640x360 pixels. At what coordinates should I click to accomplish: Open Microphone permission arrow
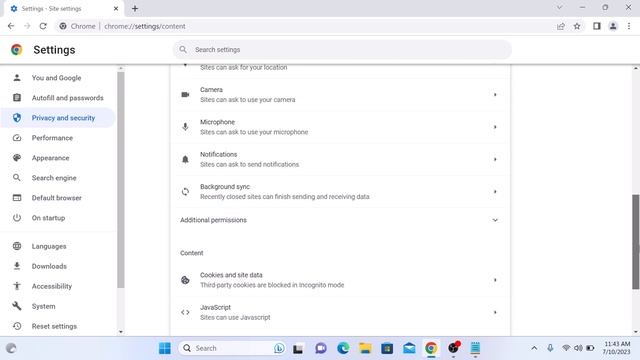(495, 127)
